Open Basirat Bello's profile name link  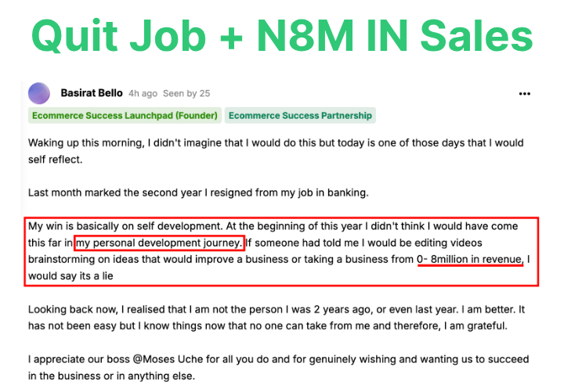coord(92,93)
